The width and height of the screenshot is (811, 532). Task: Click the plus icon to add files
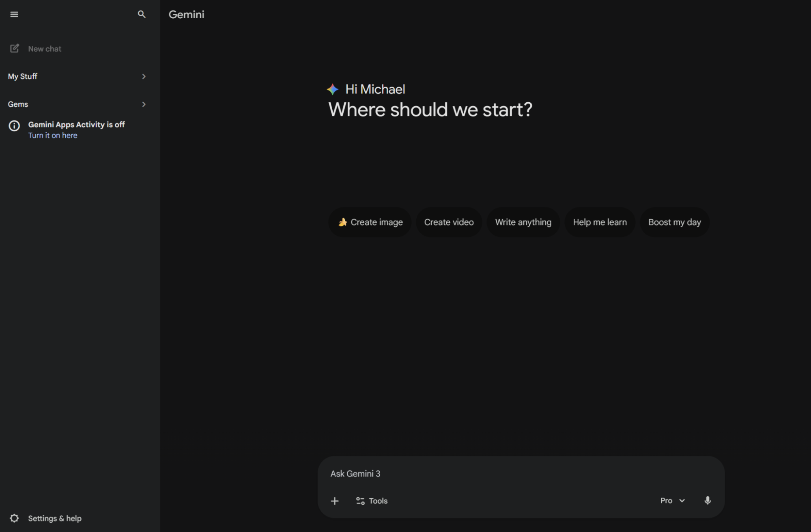click(335, 501)
